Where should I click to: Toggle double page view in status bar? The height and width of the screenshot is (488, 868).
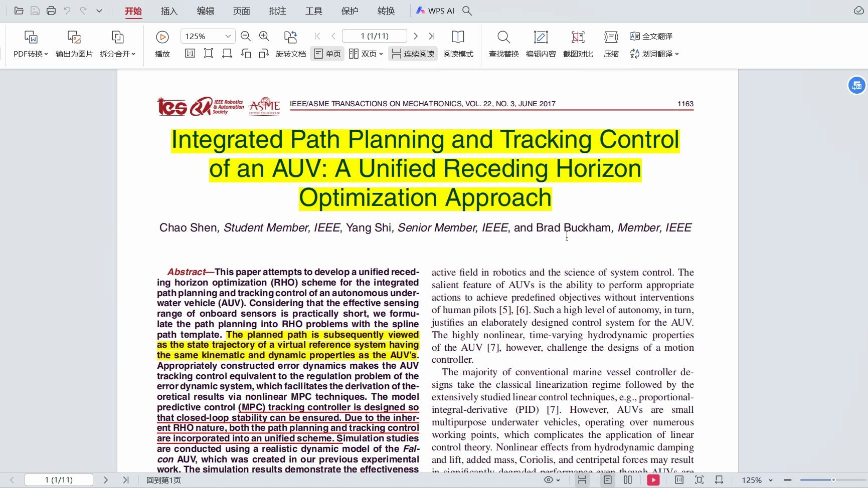627,480
